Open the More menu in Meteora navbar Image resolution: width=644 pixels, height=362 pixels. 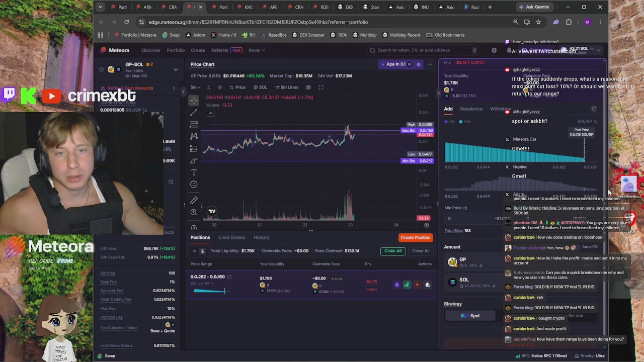point(257,50)
